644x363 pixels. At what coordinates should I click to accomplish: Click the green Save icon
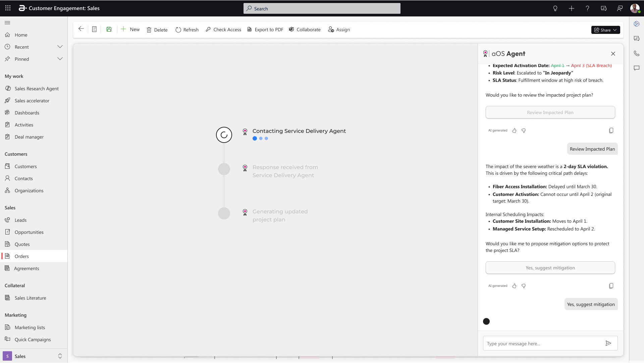[x=109, y=29]
